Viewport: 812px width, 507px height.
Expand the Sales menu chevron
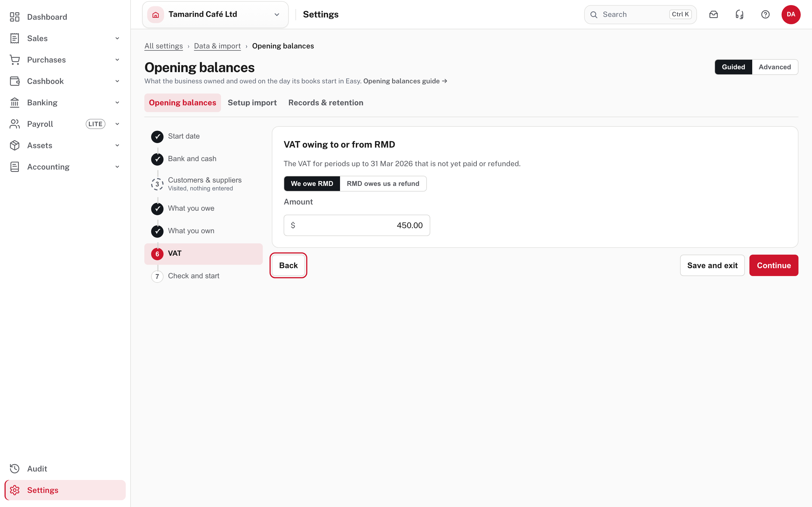pos(117,38)
